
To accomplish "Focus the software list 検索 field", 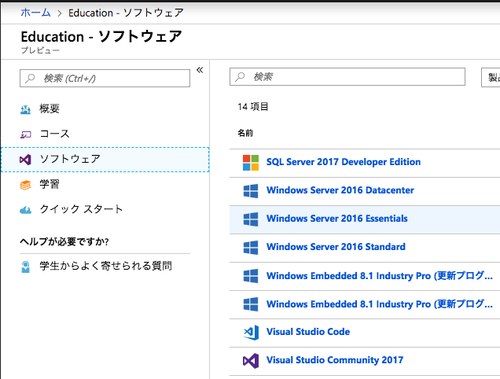I will pyautogui.click(x=347, y=77).
